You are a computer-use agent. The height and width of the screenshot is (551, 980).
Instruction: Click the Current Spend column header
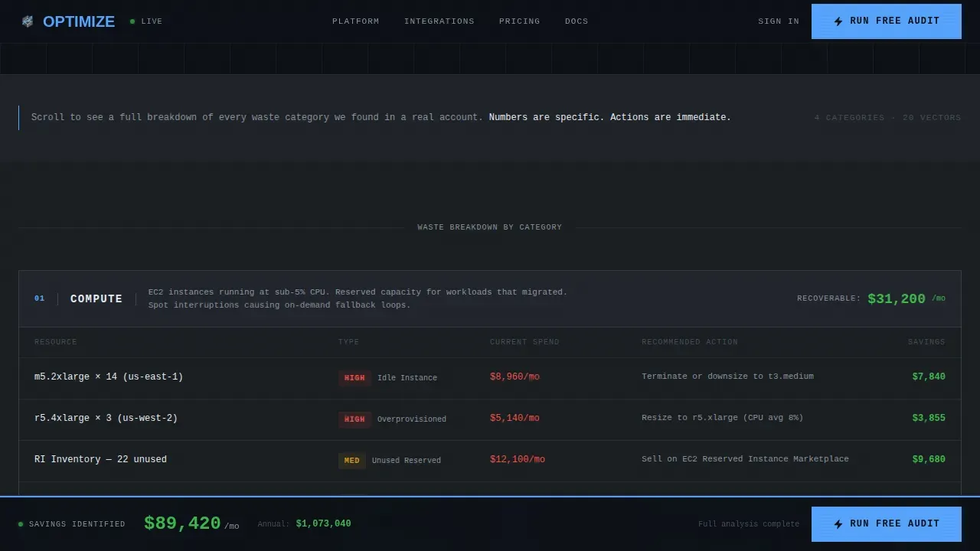(524, 342)
